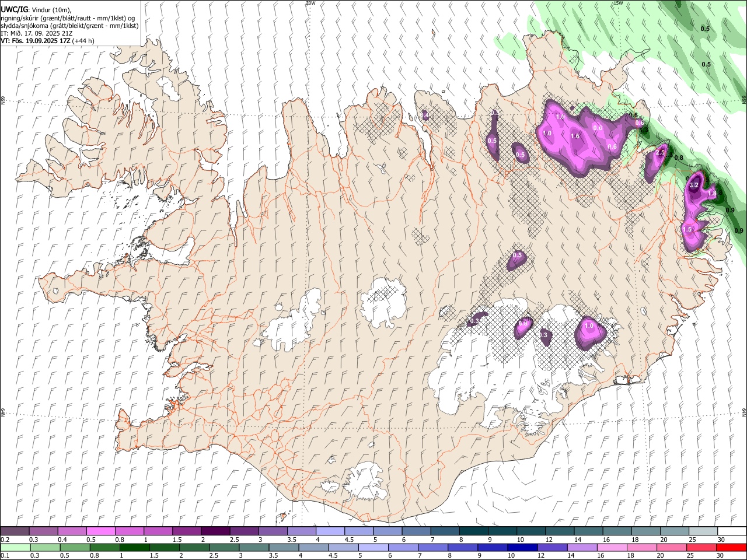Click the 20W longitude label
Viewport: 747px width, 560px height.
pyautogui.click(x=310, y=3)
